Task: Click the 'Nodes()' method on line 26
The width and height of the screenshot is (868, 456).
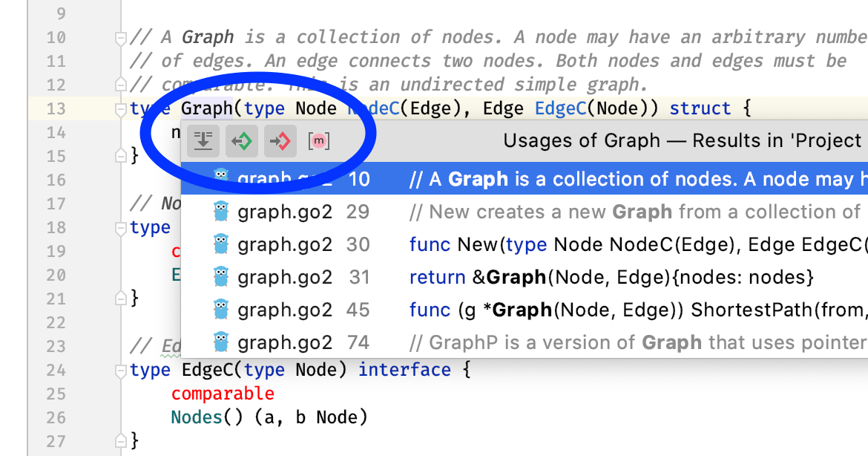Action: [207, 417]
